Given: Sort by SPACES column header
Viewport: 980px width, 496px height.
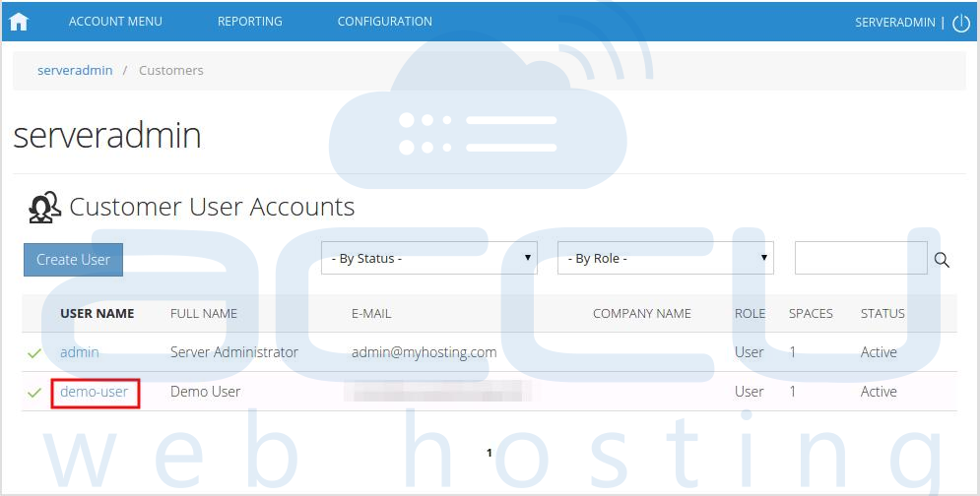Looking at the screenshot, I should click(811, 314).
